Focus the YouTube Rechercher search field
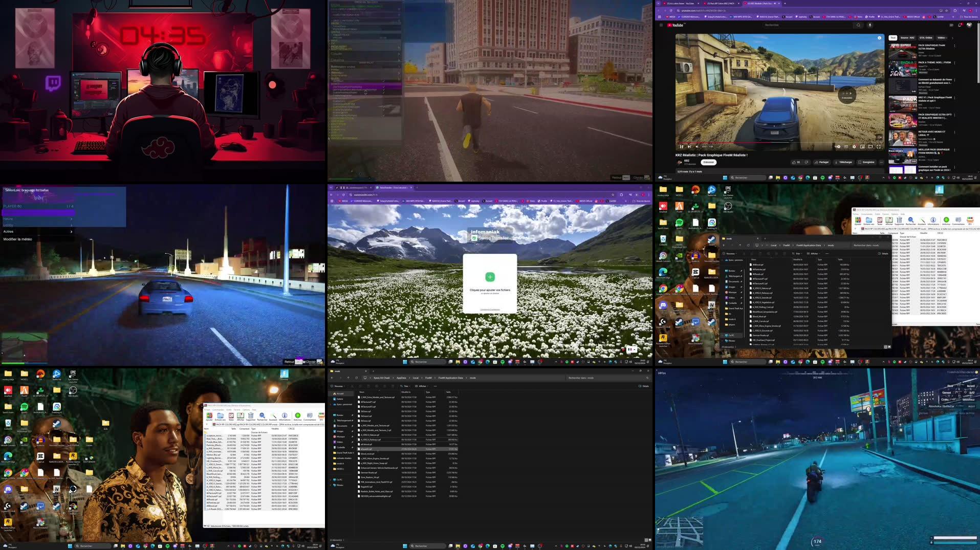This screenshot has height=550, width=980. tap(808, 25)
